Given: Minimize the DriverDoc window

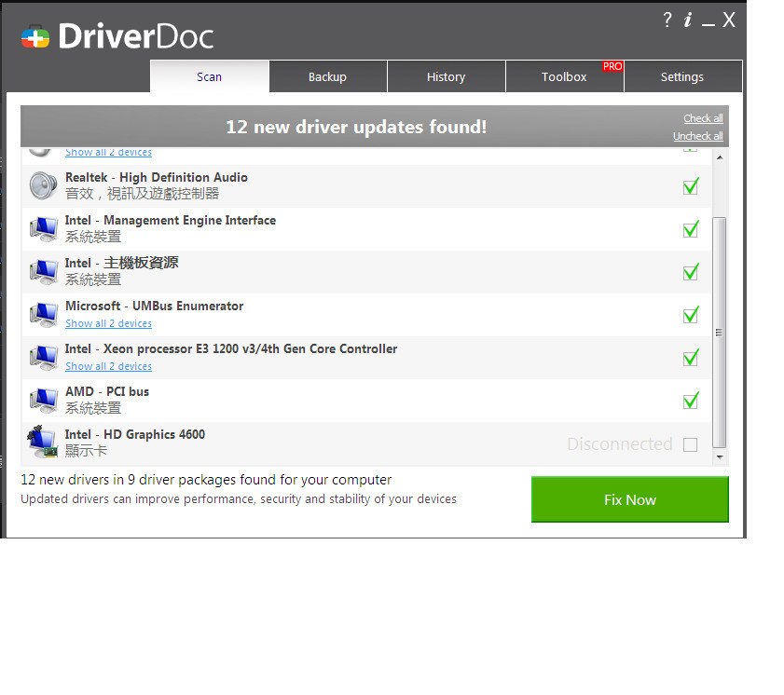Looking at the screenshot, I should coord(708,22).
